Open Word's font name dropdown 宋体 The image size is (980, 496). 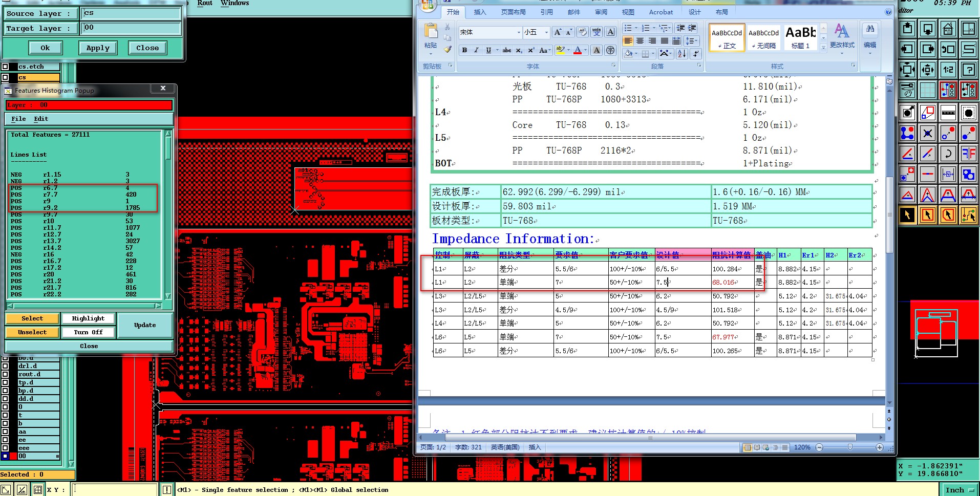click(519, 32)
